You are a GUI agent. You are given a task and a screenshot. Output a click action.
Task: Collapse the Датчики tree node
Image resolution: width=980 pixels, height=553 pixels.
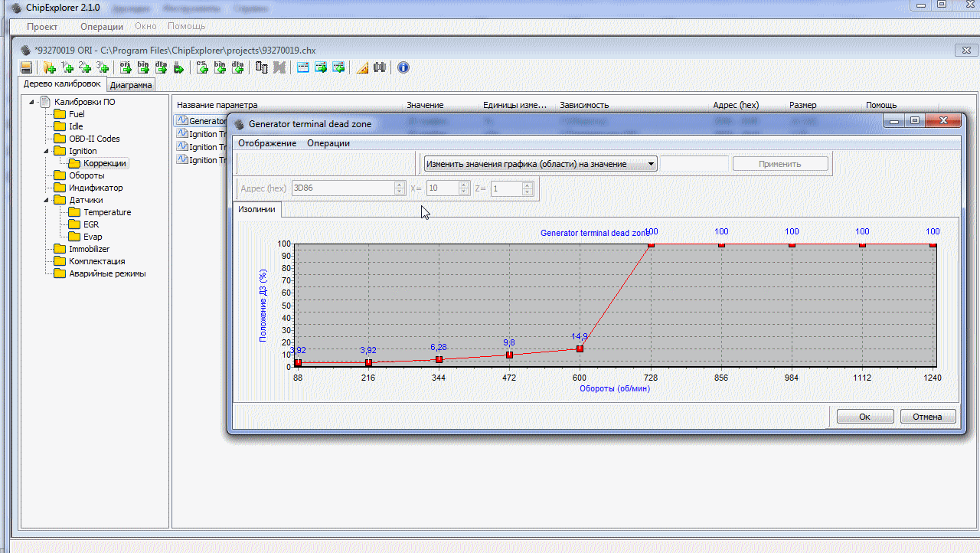pos(46,200)
